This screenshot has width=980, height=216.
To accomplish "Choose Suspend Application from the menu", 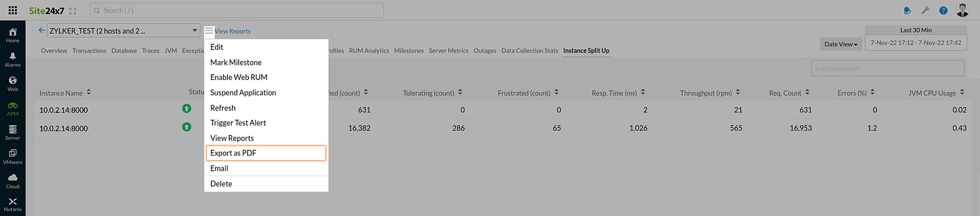I will (x=243, y=93).
